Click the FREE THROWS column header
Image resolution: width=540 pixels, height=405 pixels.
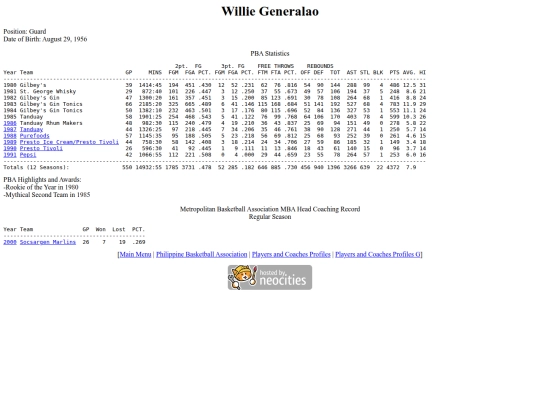click(276, 66)
